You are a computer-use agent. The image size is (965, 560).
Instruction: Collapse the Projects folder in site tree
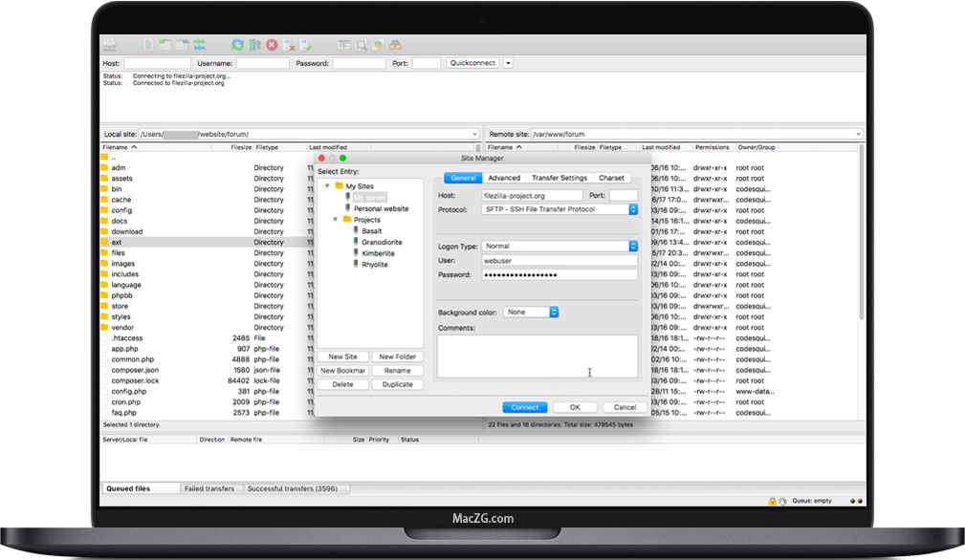[x=336, y=220]
